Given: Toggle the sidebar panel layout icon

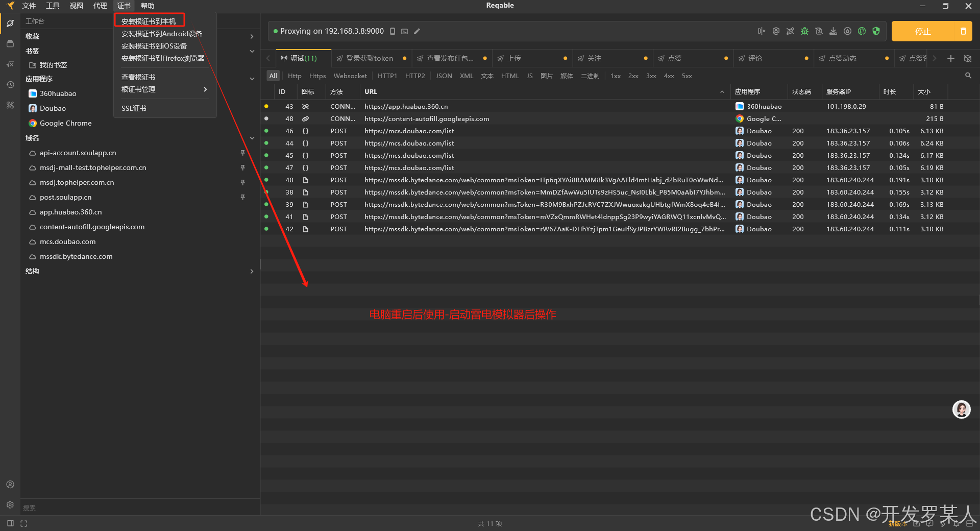Looking at the screenshot, I should pos(10,523).
